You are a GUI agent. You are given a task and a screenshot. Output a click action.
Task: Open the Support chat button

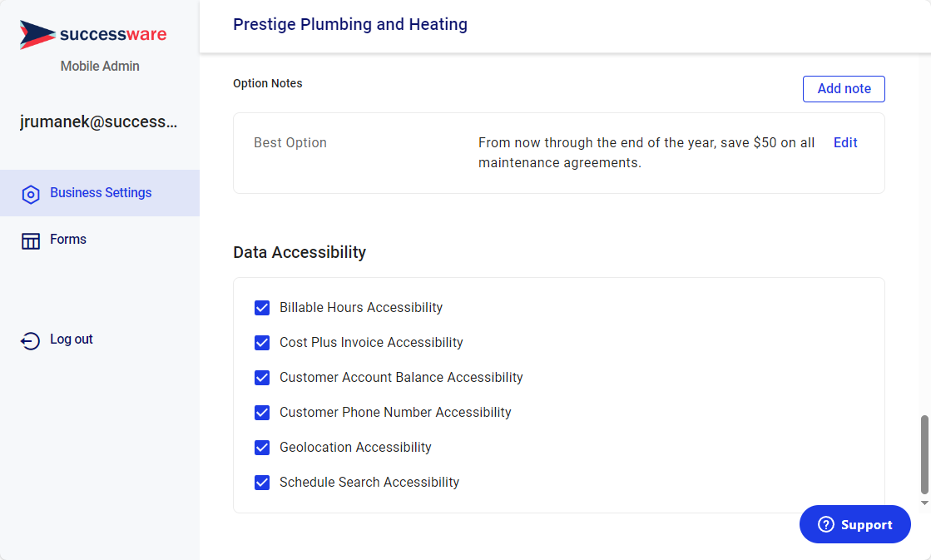point(855,524)
